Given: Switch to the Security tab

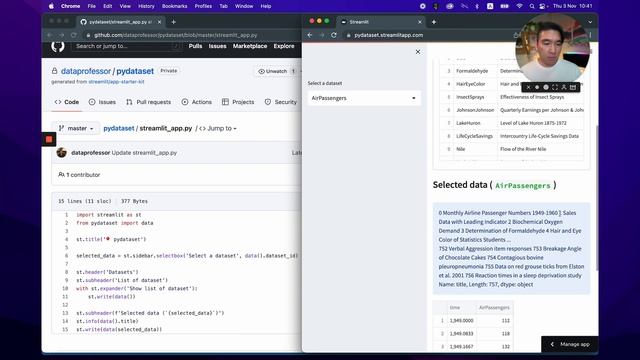Looking at the screenshot, I should [x=281, y=102].
